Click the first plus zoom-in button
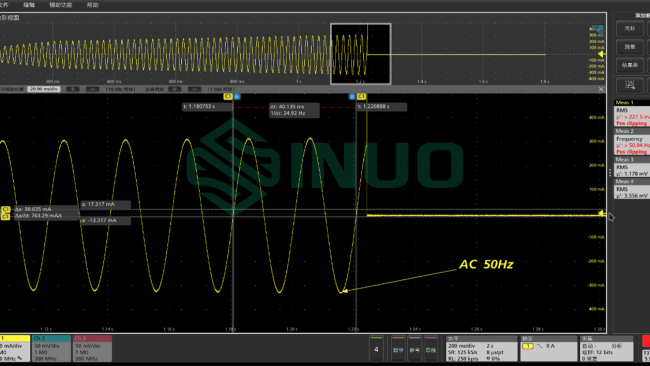 pyautogui.click(x=73, y=89)
